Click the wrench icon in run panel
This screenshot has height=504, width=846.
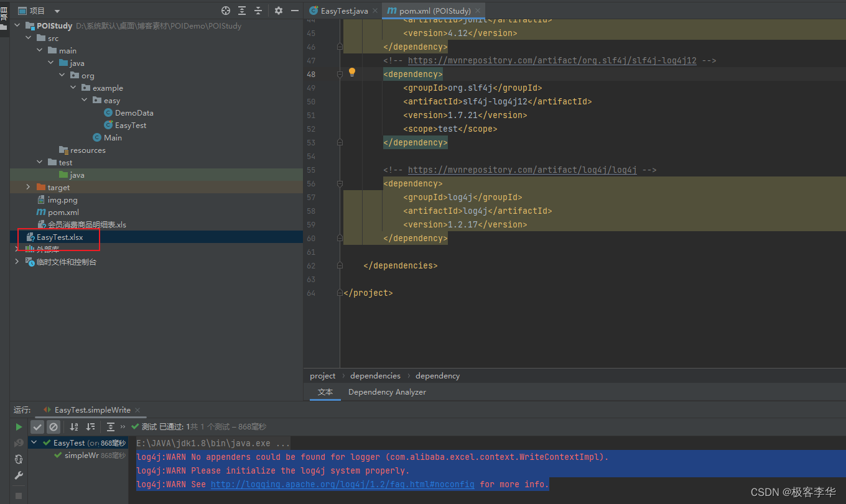[19, 475]
